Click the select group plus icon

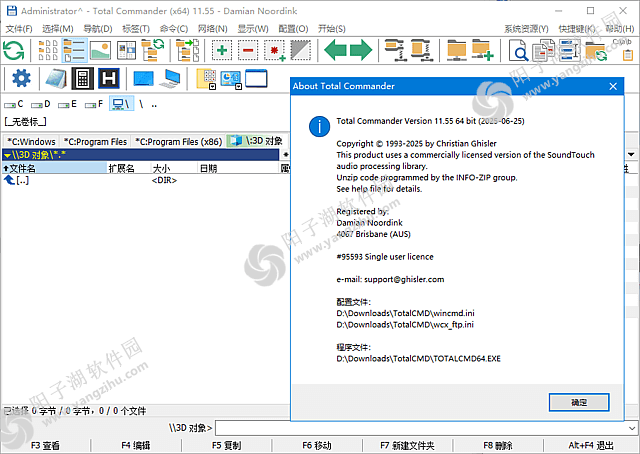[x=222, y=51]
